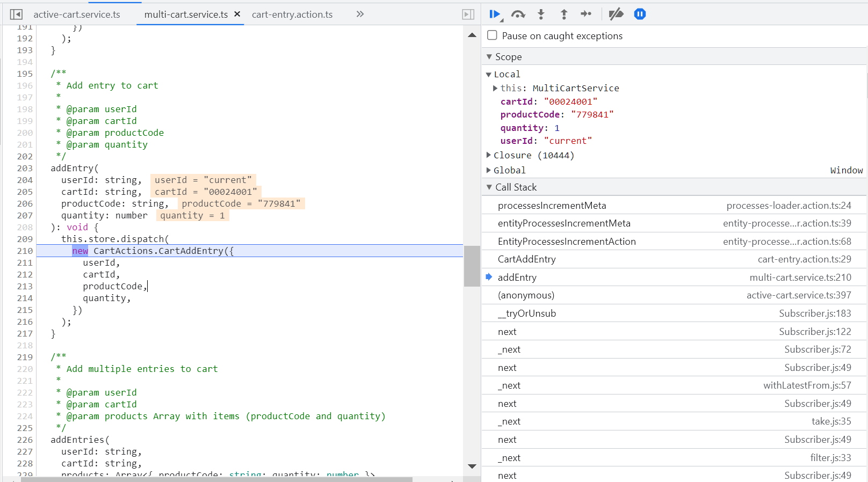Select entityProcessesIncrementMeta stack frame
868x482 pixels.
[x=675, y=223]
